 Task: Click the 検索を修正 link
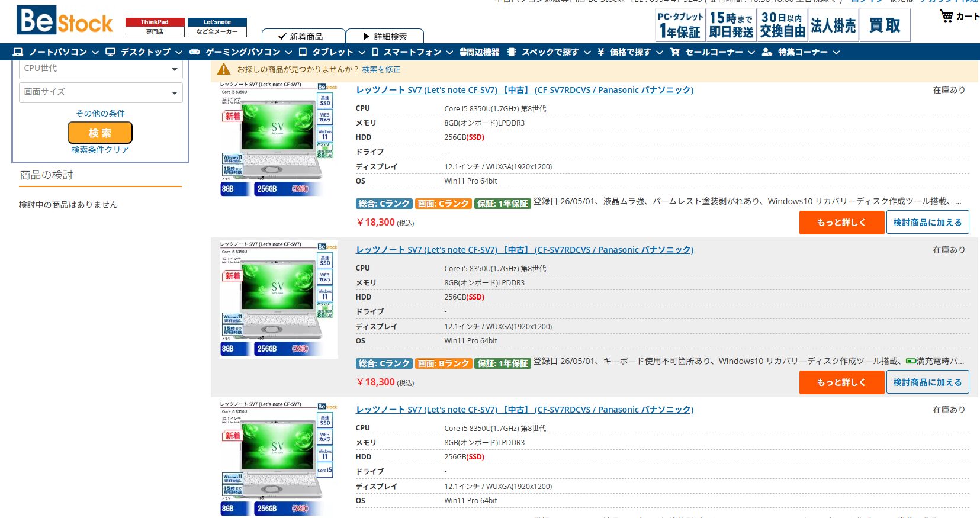pos(381,69)
